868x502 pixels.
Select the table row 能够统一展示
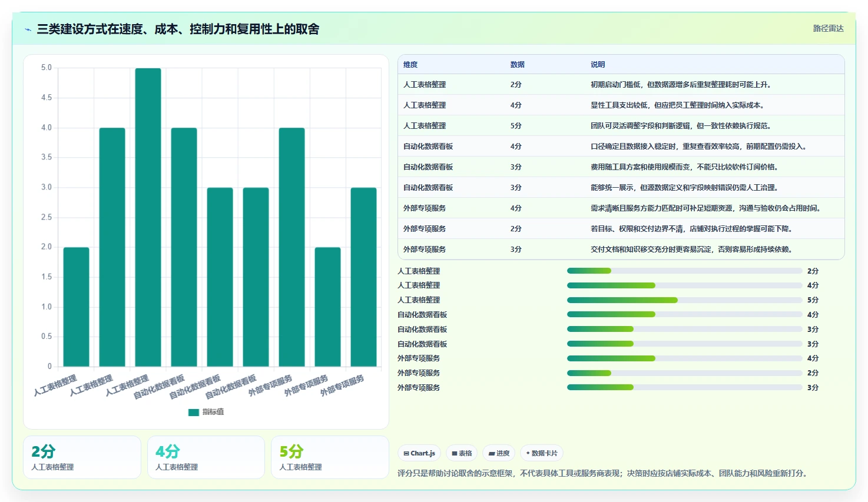[x=621, y=188]
